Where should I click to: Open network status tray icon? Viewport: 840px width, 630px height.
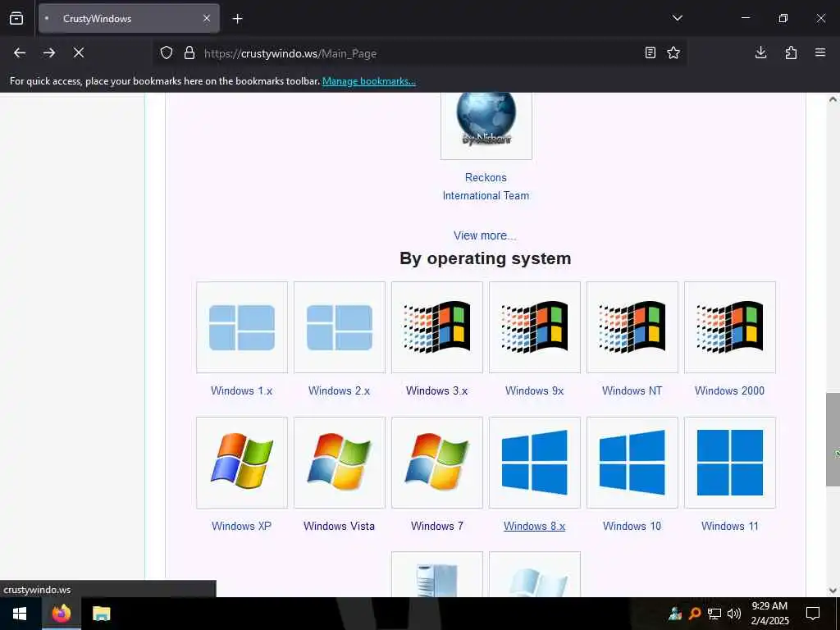point(714,614)
